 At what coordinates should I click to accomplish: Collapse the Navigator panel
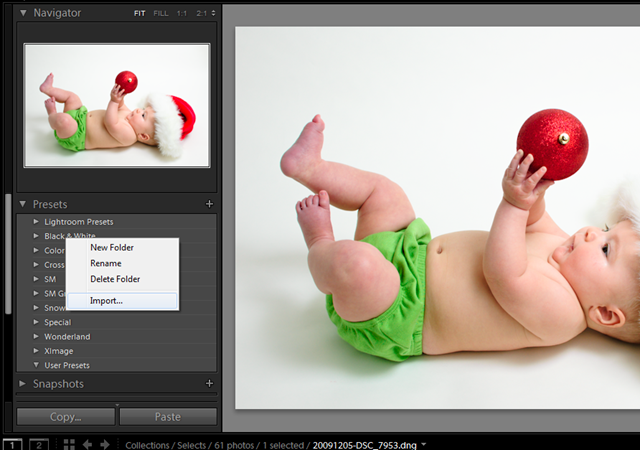[x=23, y=13]
